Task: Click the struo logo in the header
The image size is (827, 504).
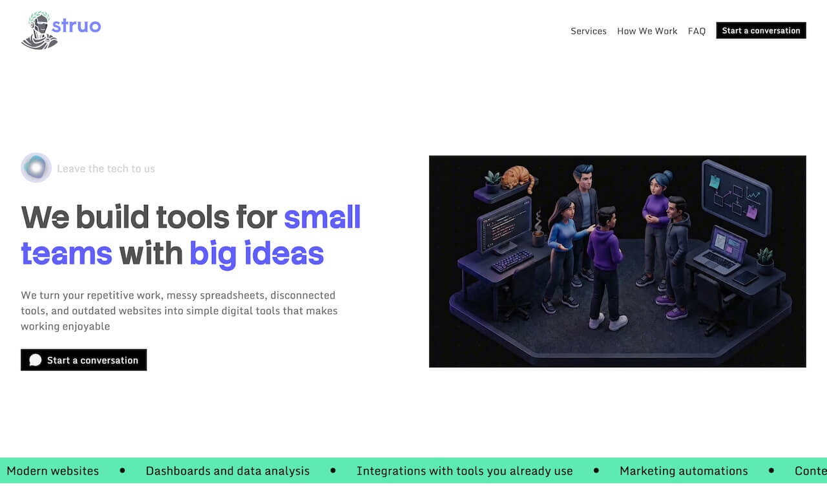Action: tap(61, 30)
